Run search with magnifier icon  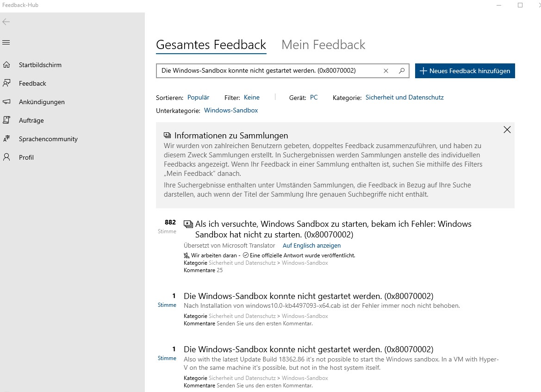(402, 71)
